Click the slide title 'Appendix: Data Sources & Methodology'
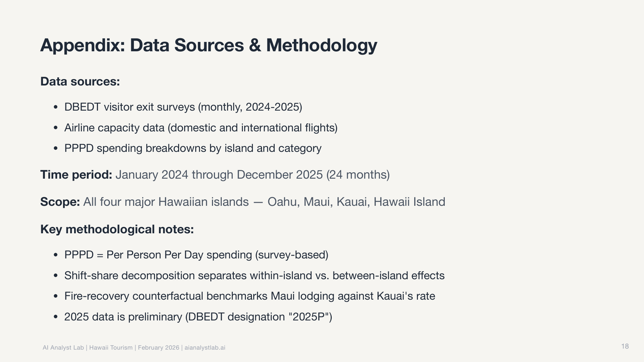Viewport: 644px width, 362px height. coord(209,45)
